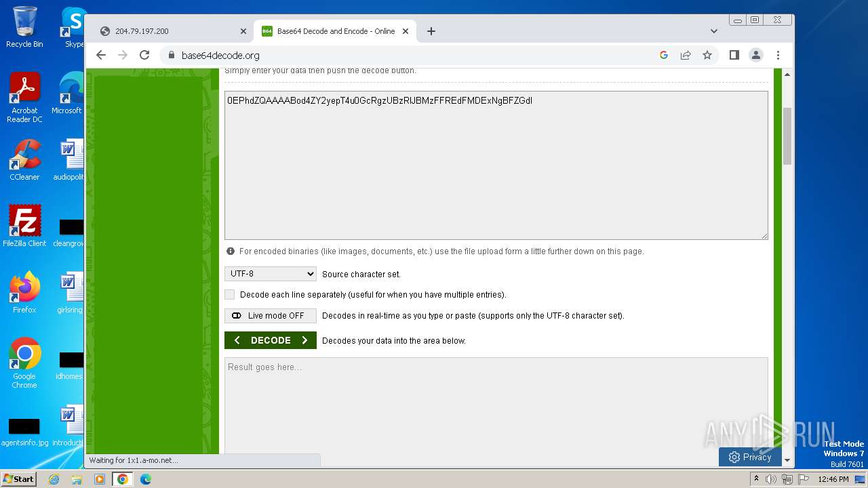Open Internet Explorer from the taskbar
868x488 pixels.
pos(54,479)
